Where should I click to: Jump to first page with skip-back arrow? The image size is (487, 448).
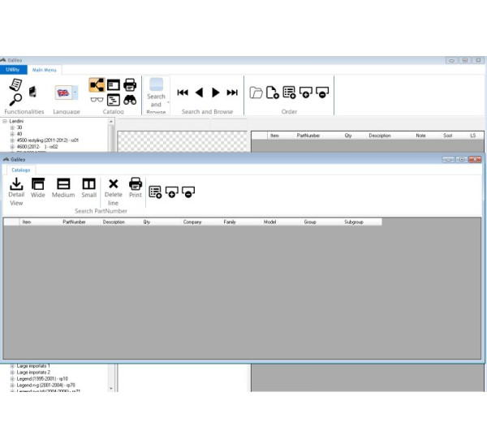(183, 93)
